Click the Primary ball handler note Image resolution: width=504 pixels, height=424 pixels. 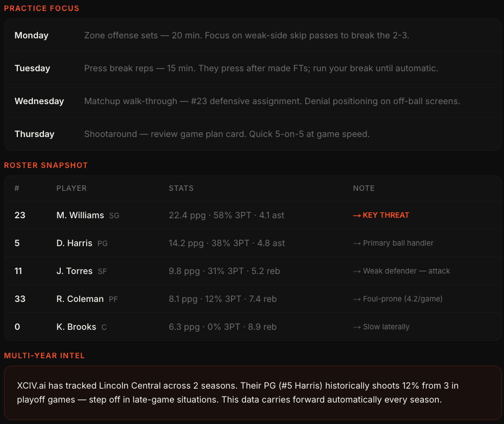tap(393, 243)
